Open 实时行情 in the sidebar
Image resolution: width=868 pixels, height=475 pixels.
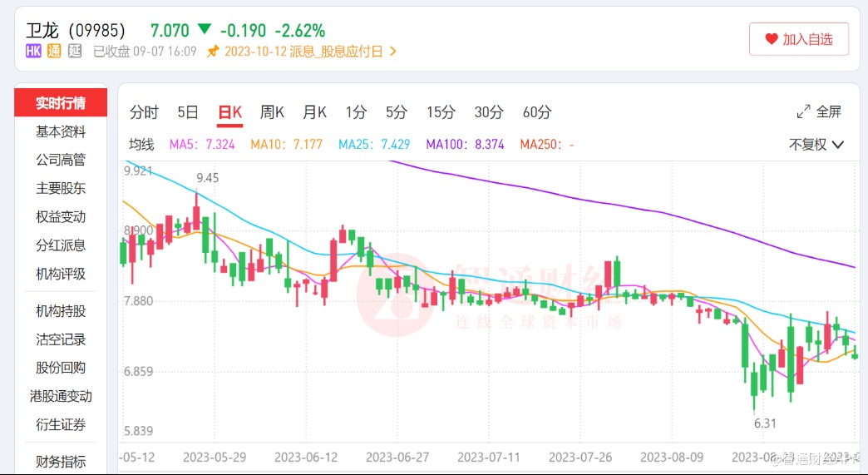coord(61,103)
